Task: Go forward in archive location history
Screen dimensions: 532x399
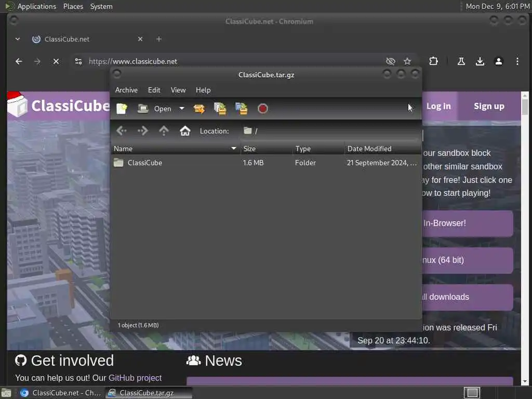Action: 143,130
